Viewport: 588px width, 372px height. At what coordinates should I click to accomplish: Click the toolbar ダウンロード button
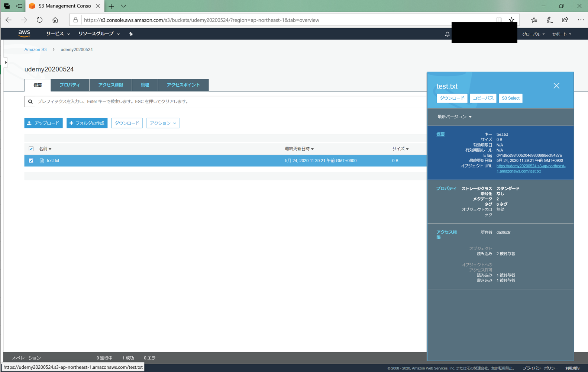click(x=127, y=123)
